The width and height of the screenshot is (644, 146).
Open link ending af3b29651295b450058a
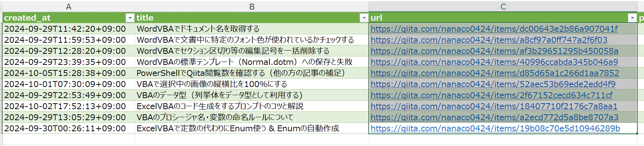(495, 51)
